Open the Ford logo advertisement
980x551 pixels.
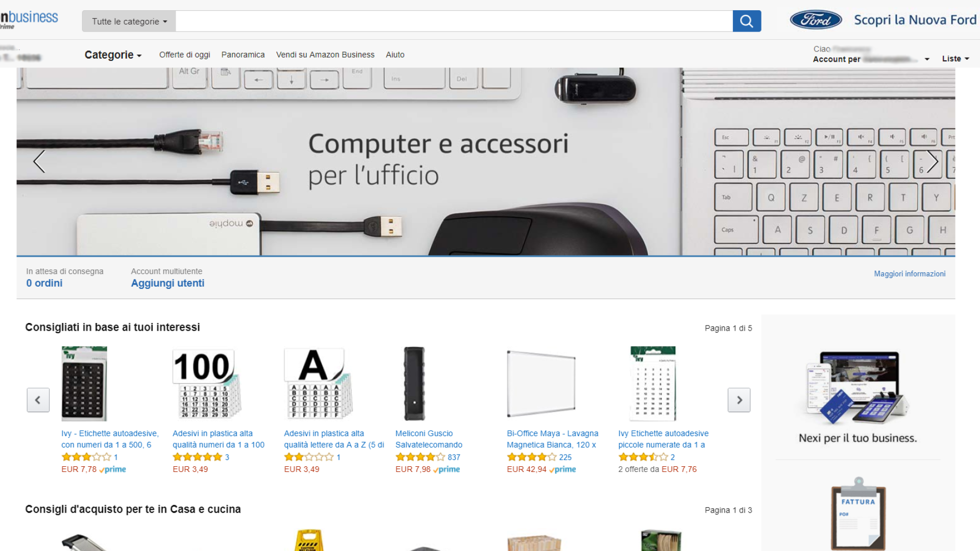(816, 20)
